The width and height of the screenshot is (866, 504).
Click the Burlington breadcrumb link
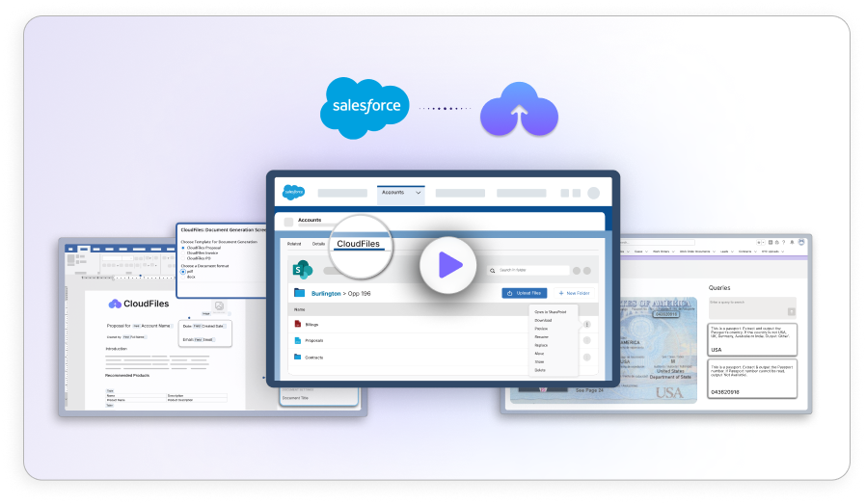(x=326, y=294)
